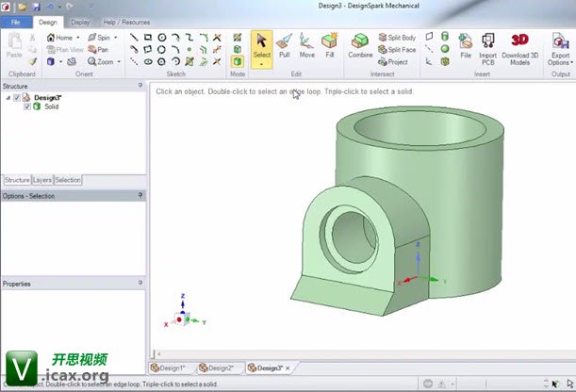The height and width of the screenshot is (392, 576).
Task: Activate the Move tool
Action: click(x=307, y=46)
